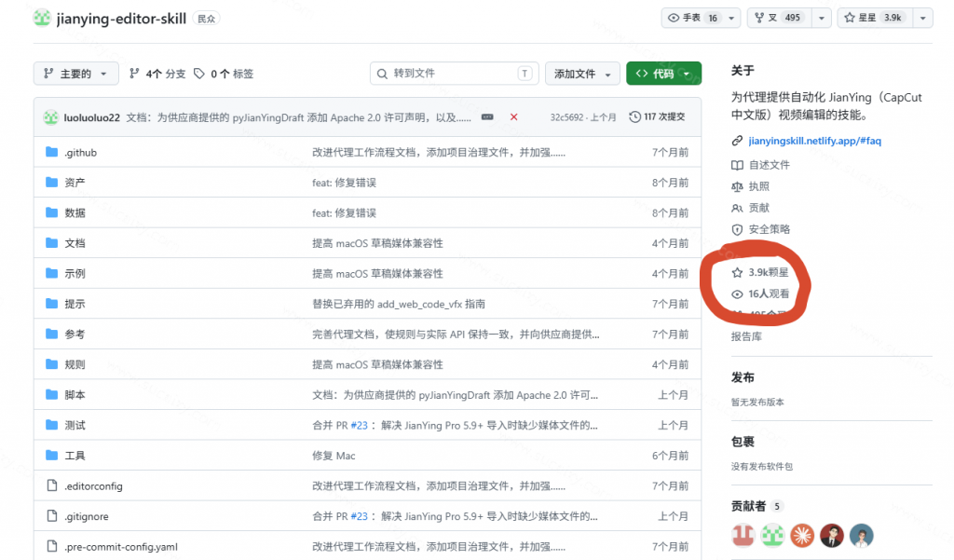Click the repository avatar beside jianying-editor-skill

click(x=42, y=19)
